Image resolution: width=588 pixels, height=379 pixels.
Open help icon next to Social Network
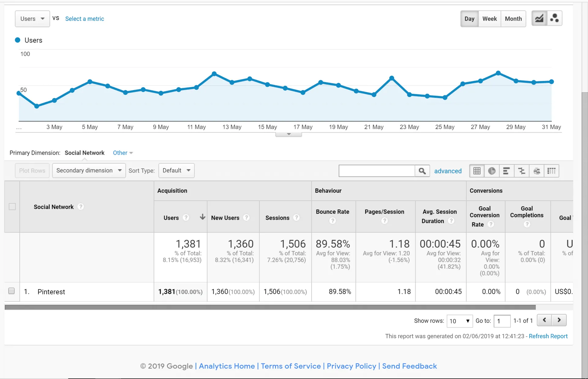click(81, 207)
